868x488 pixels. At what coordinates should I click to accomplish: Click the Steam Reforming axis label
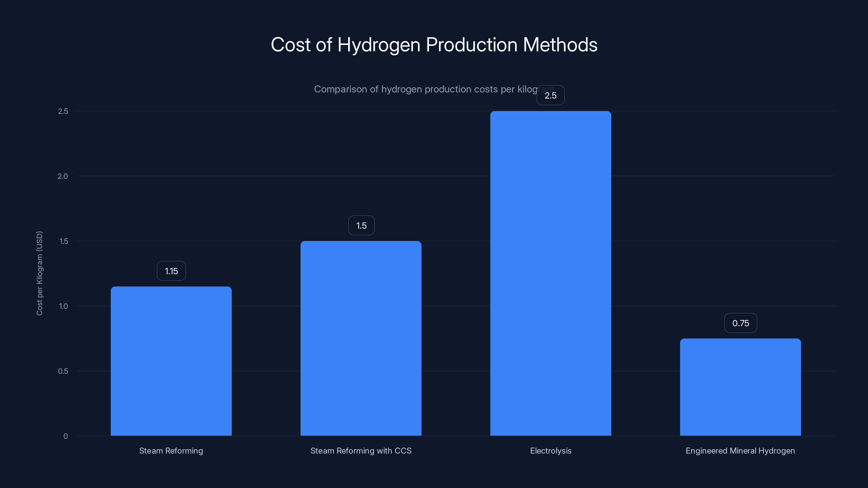(x=171, y=451)
